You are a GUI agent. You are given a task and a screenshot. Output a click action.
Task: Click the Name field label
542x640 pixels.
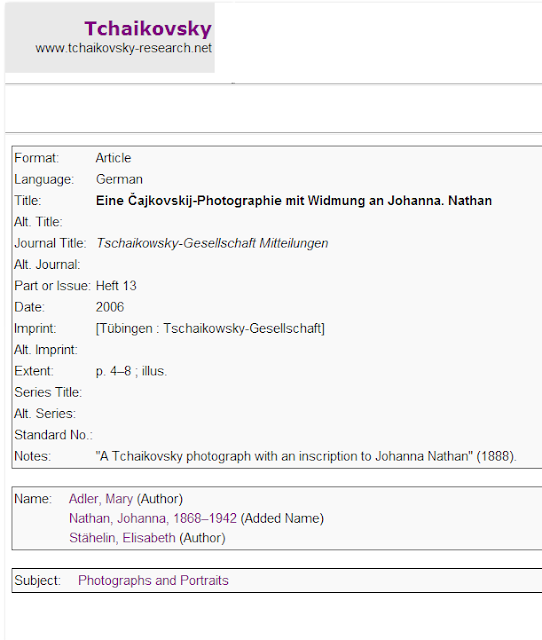33,499
